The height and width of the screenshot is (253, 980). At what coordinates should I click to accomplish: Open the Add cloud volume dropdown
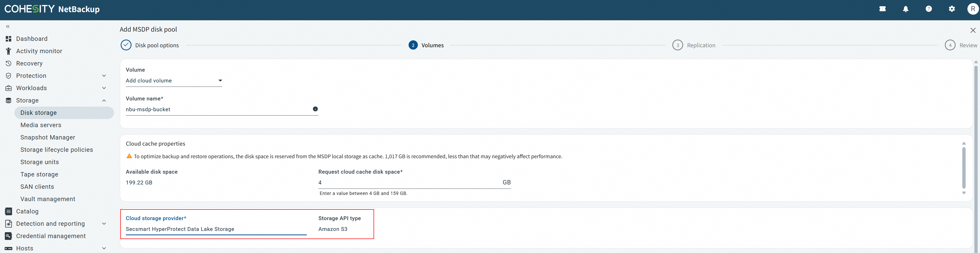point(174,81)
